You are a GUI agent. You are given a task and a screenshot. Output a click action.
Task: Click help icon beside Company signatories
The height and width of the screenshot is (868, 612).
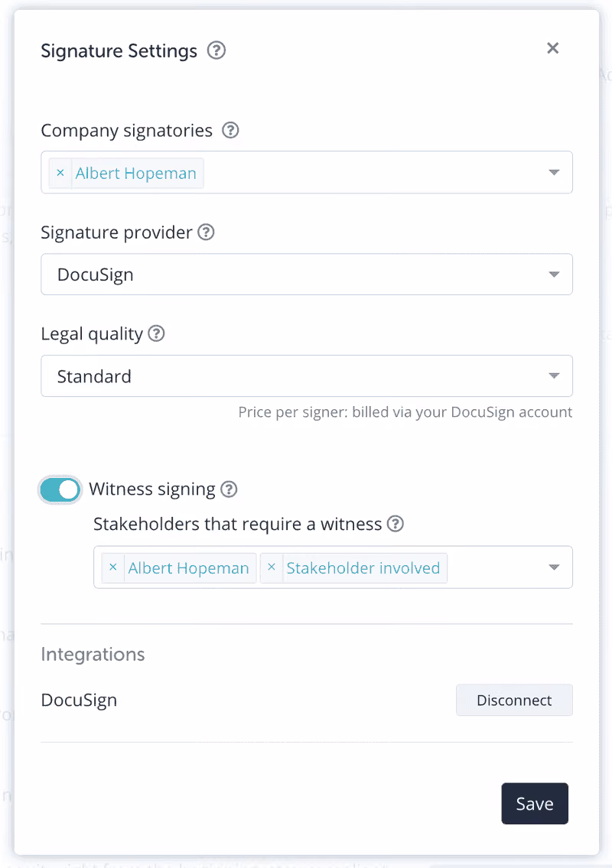(230, 130)
